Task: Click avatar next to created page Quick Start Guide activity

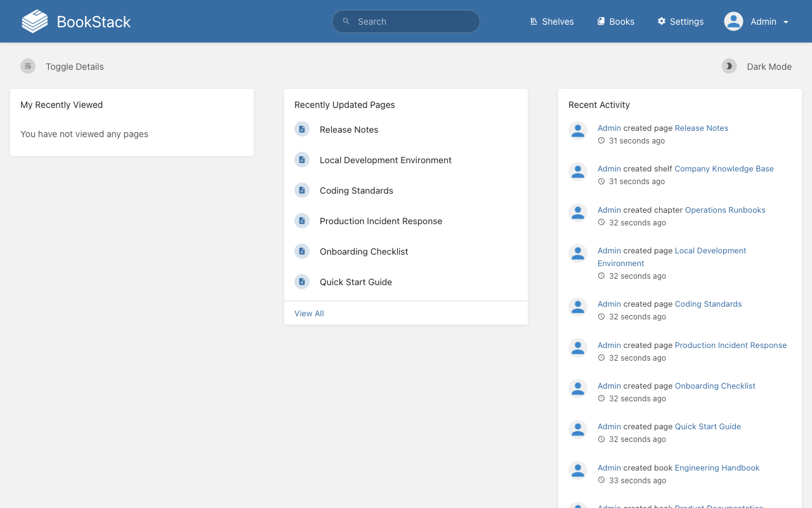Action: click(578, 429)
